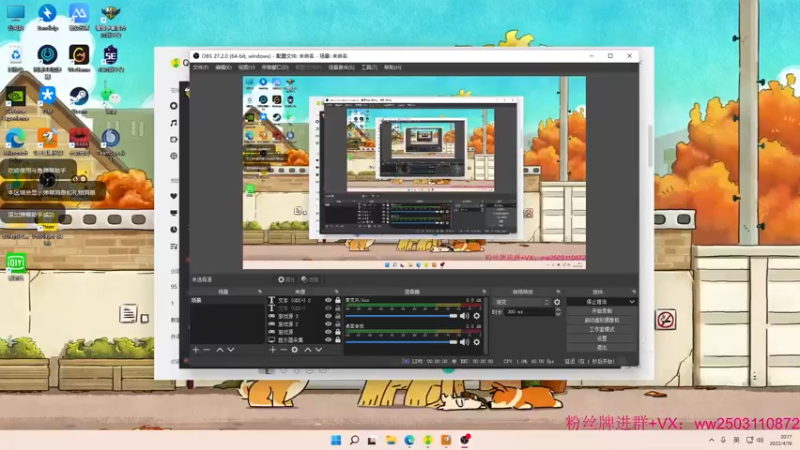Click the 滤镜 button above the Sources panel
800x450 pixels.
coord(310,280)
